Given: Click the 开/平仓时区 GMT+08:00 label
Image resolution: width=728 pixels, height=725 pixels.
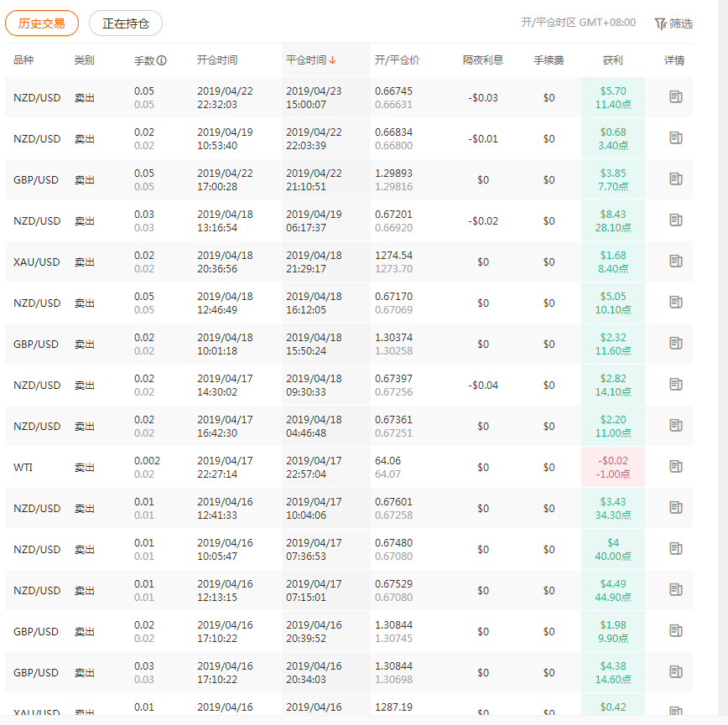Looking at the screenshot, I should pyautogui.click(x=578, y=23).
